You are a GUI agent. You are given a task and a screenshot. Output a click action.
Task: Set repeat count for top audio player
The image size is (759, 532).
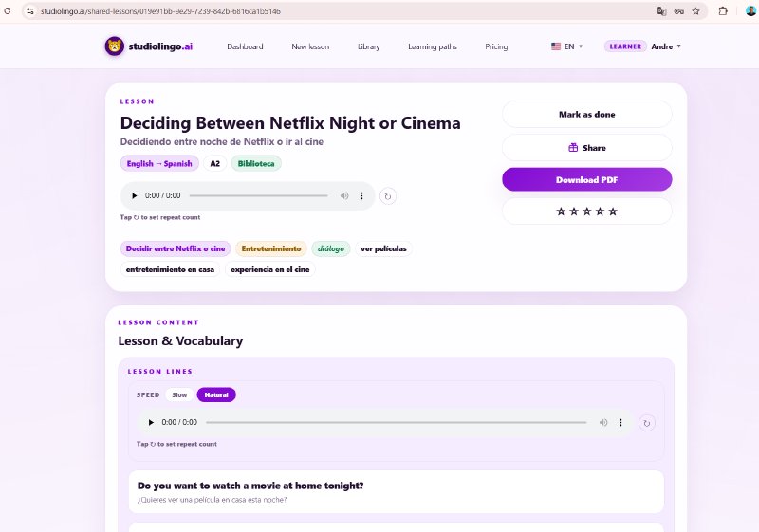pyautogui.click(x=388, y=196)
